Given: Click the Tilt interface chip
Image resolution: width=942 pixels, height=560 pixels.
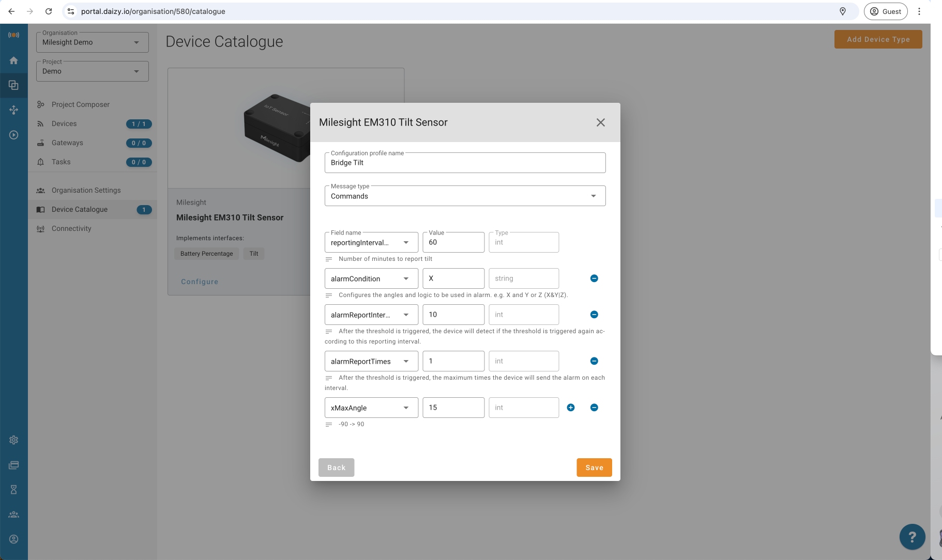Looking at the screenshot, I should (254, 254).
